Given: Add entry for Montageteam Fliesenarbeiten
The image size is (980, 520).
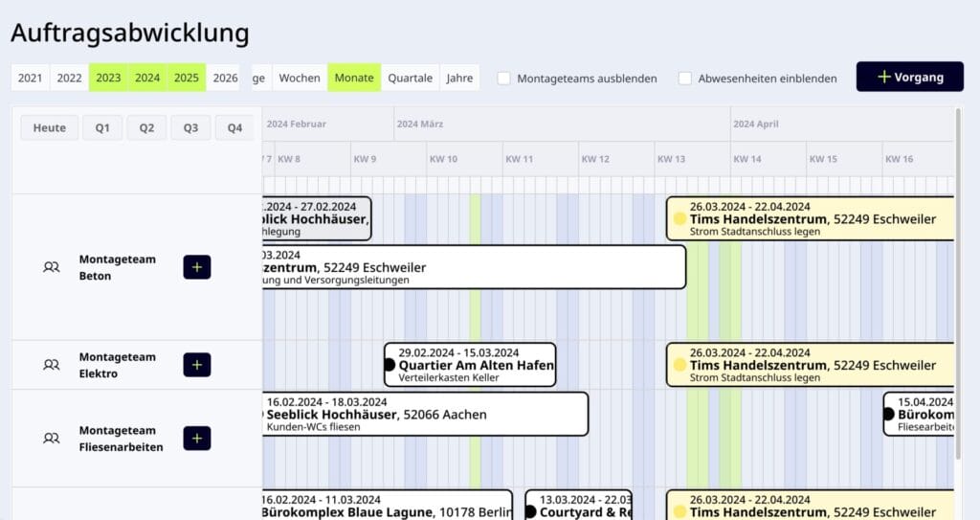Looking at the screenshot, I should pos(196,439).
